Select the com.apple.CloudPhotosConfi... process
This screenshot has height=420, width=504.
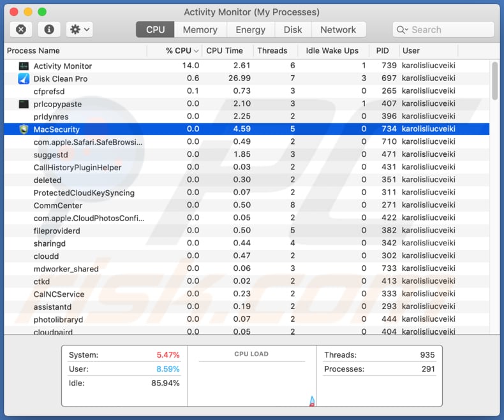coord(89,218)
